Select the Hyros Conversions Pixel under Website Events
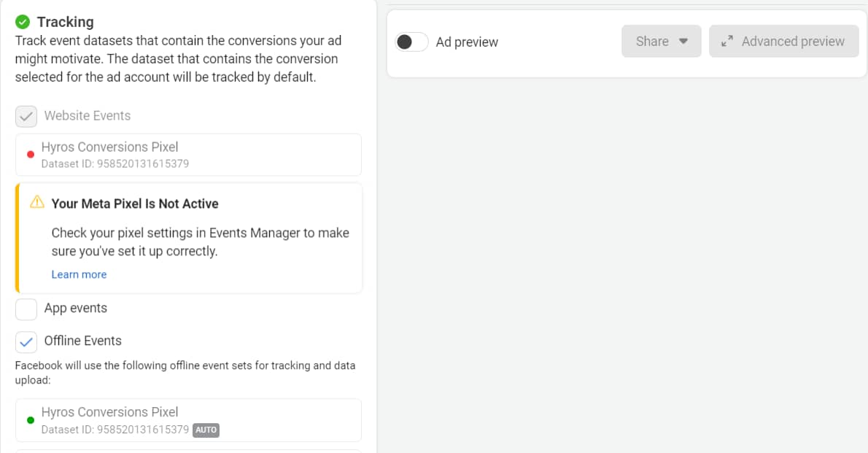The image size is (868, 453). click(x=188, y=155)
